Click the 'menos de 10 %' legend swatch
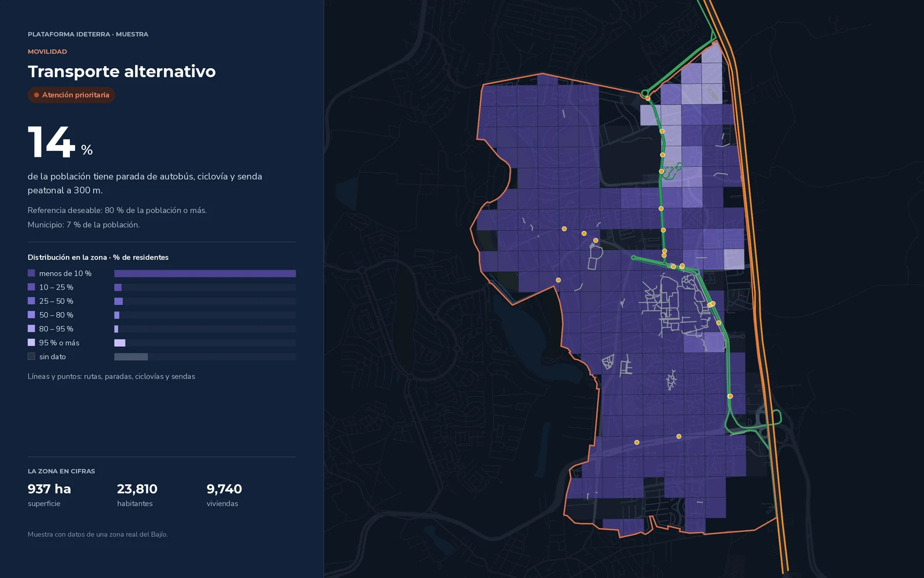This screenshot has height=578, width=924. click(x=31, y=273)
